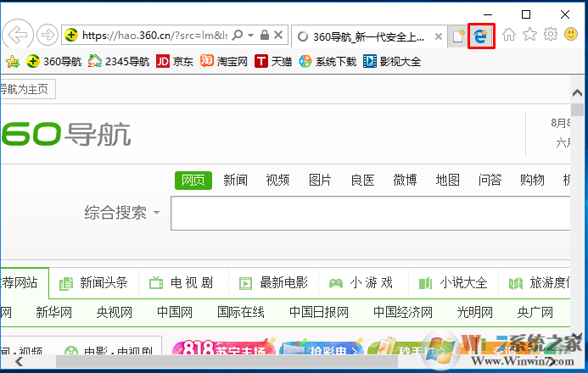Open the 最新电影 category tab
588x373 pixels.
coord(274,283)
